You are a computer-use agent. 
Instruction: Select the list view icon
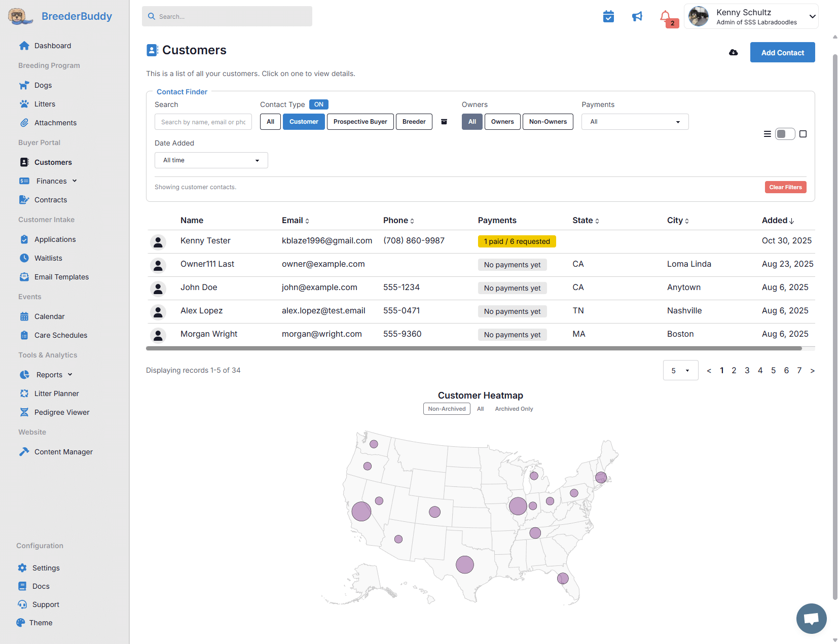[767, 134]
